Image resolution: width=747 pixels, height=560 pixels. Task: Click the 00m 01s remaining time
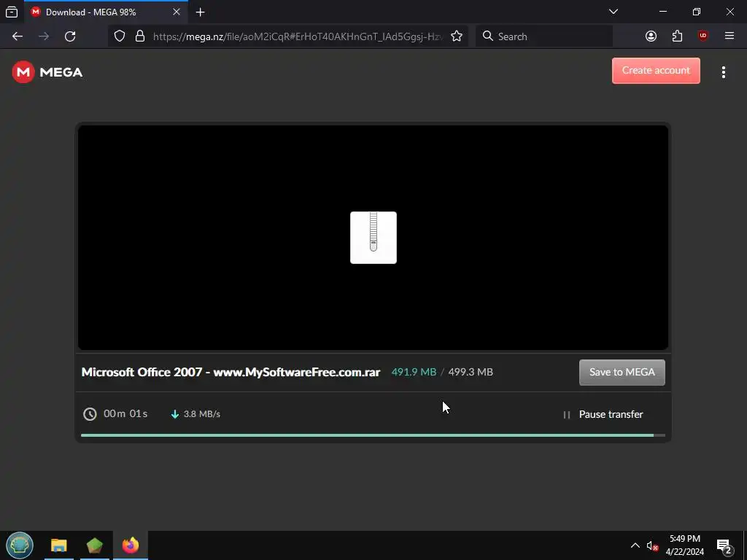[x=125, y=413]
